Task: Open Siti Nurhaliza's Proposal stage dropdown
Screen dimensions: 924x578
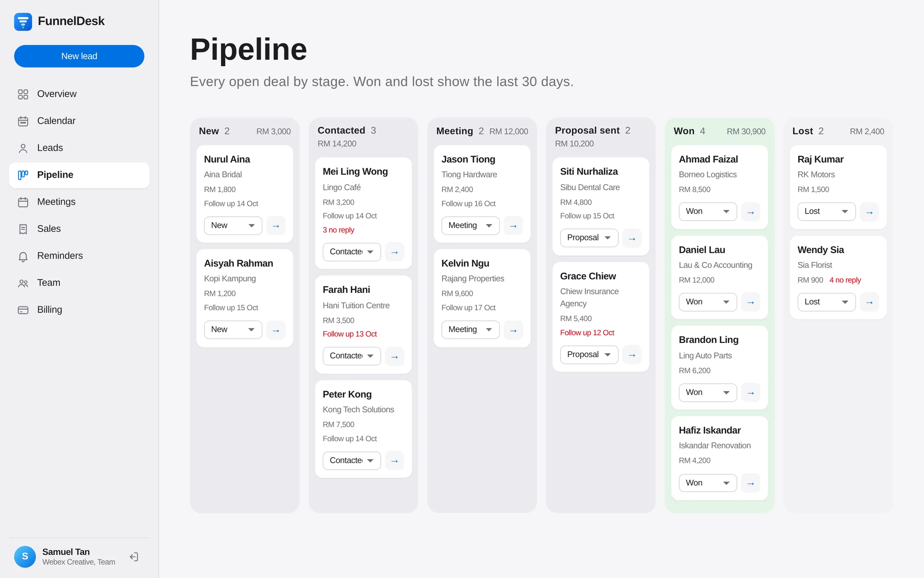Action: (589, 238)
